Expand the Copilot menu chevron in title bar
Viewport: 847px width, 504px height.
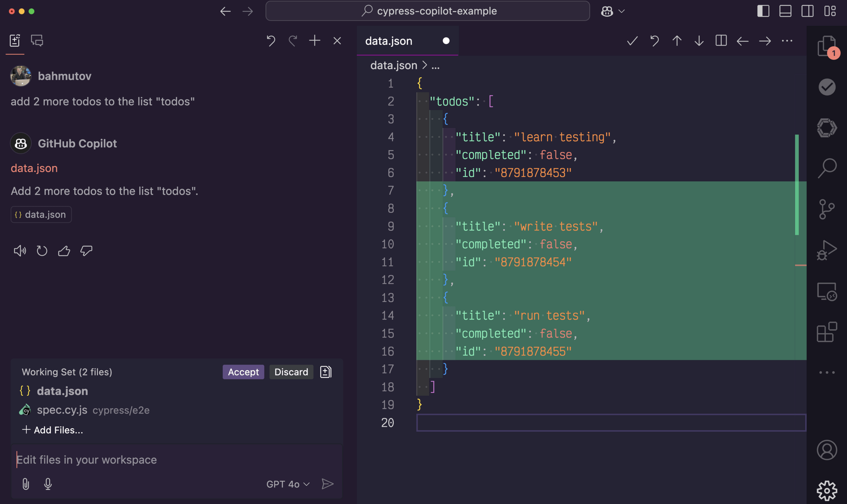pyautogui.click(x=622, y=11)
